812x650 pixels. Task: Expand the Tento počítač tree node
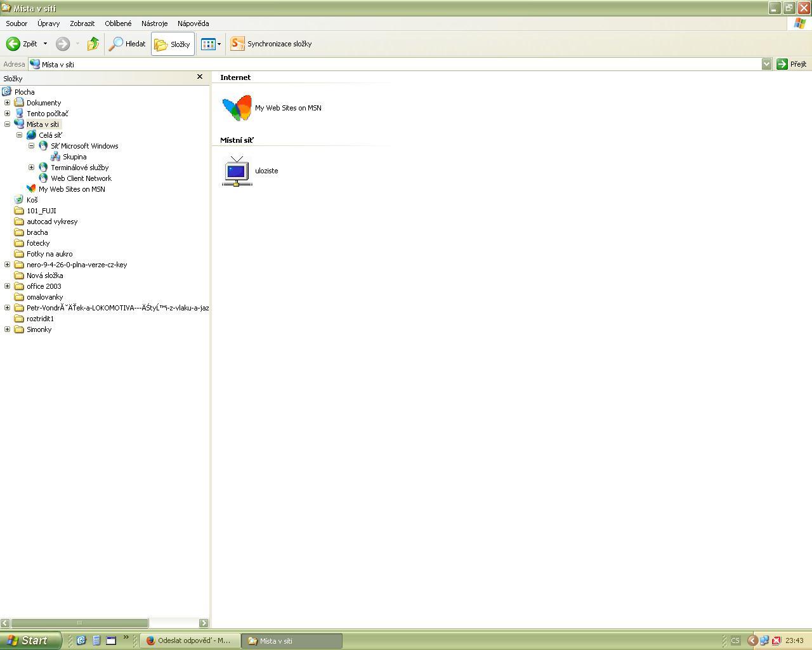point(8,114)
